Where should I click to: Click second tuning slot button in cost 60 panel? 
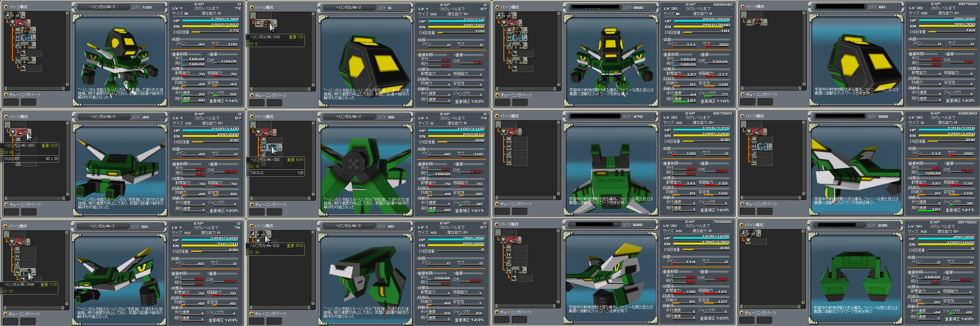tap(765, 102)
